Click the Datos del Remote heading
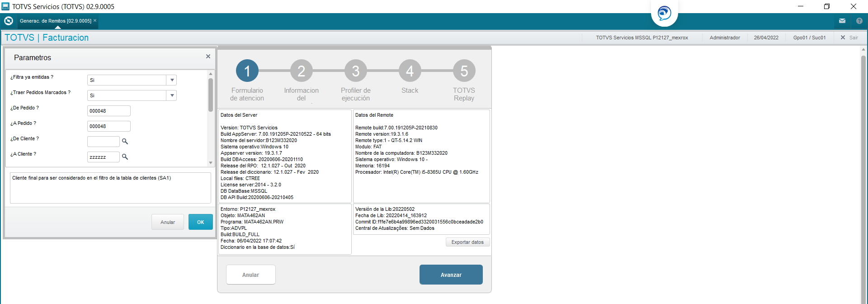 (374, 115)
